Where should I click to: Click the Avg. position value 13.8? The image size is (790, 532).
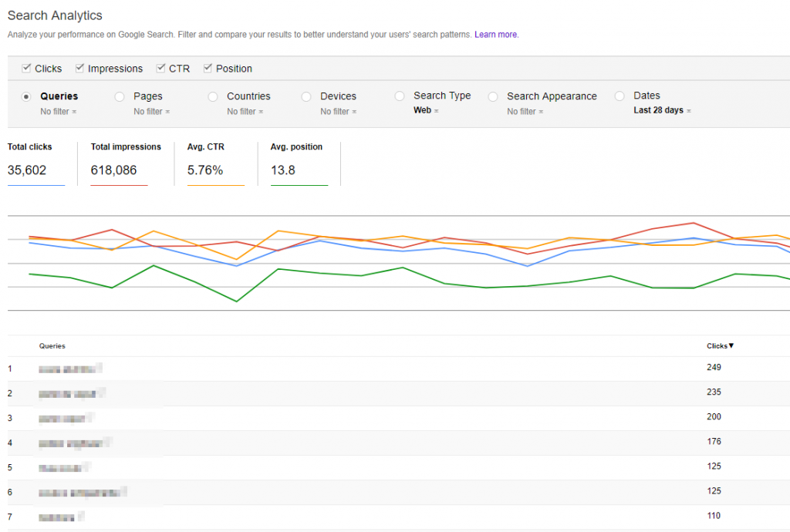click(x=282, y=170)
